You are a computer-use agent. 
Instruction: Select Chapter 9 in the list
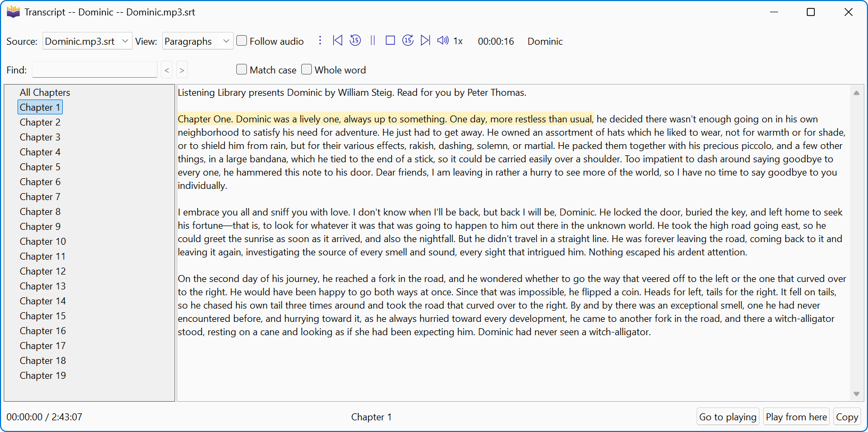click(x=40, y=227)
